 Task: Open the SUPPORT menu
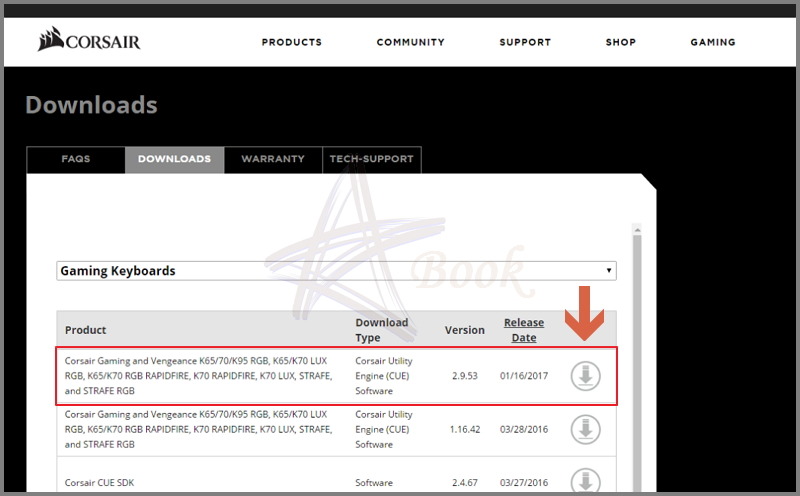(525, 42)
